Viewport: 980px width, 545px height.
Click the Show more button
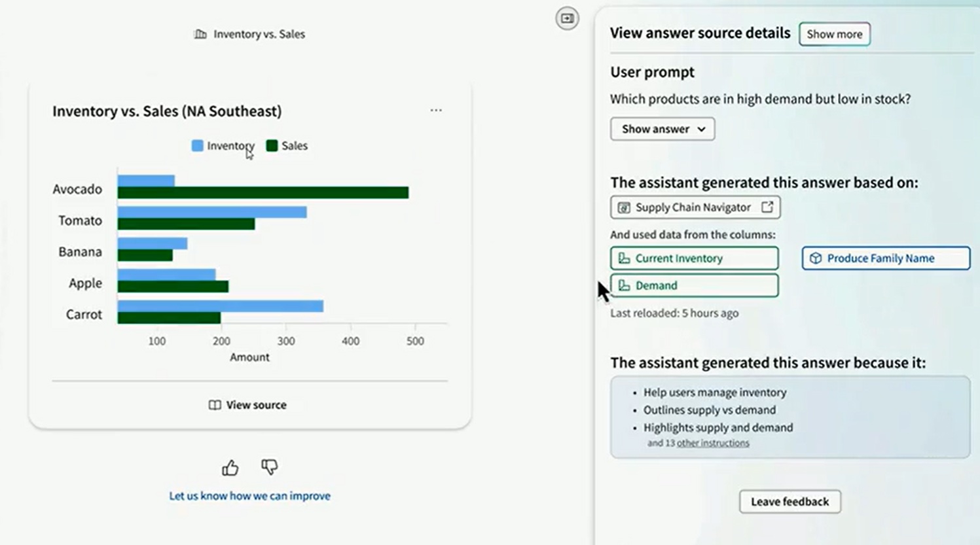[x=834, y=34]
